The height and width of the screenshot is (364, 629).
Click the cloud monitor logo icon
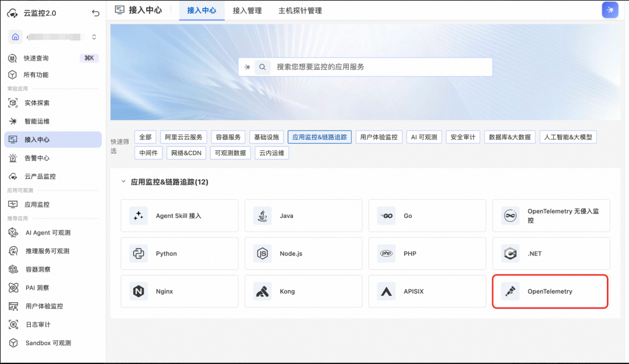click(x=12, y=13)
